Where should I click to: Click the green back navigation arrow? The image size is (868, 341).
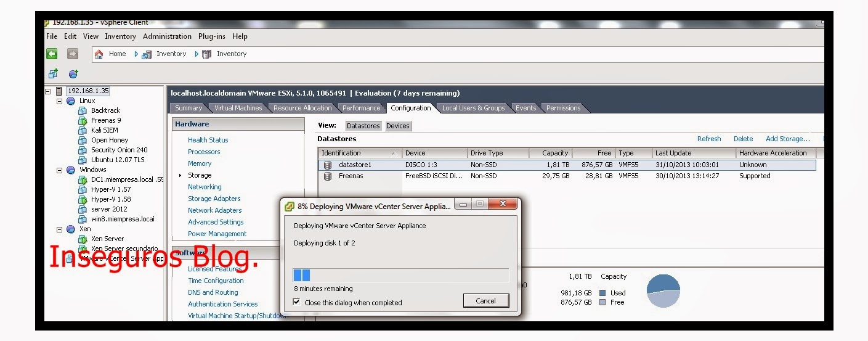point(52,54)
